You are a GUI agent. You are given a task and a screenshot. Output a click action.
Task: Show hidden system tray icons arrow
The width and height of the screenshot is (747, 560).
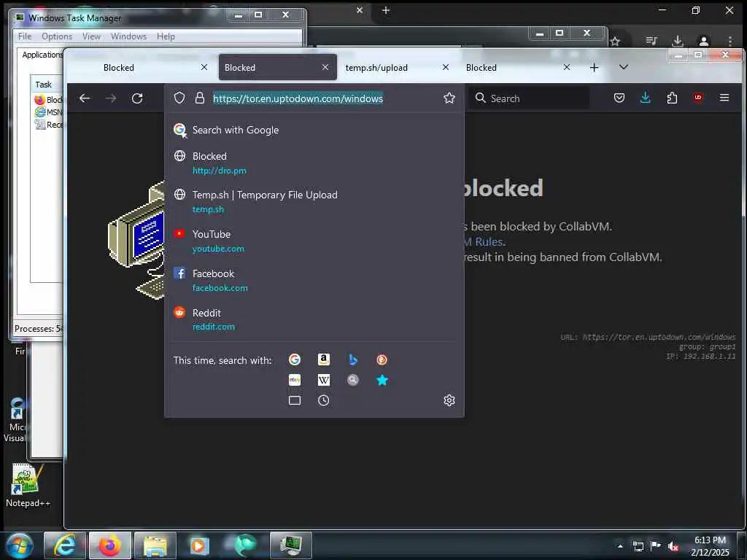(x=620, y=546)
